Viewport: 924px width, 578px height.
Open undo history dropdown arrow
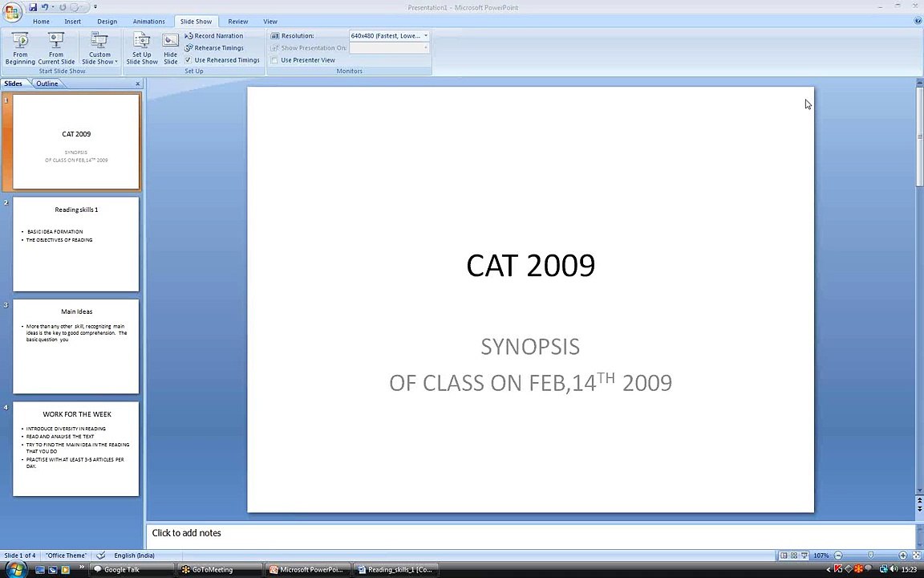coord(53,7)
